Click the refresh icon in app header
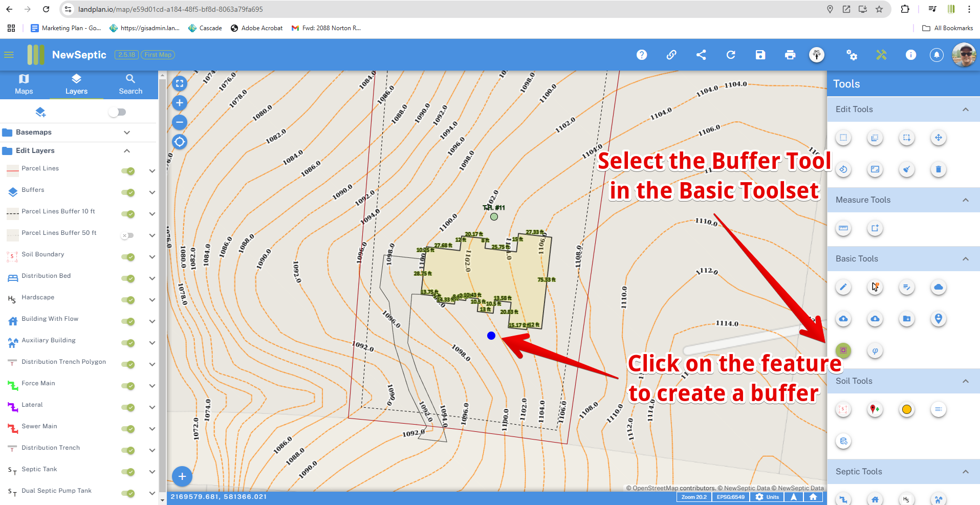Screen dimensions: 980x505 [x=730, y=55]
